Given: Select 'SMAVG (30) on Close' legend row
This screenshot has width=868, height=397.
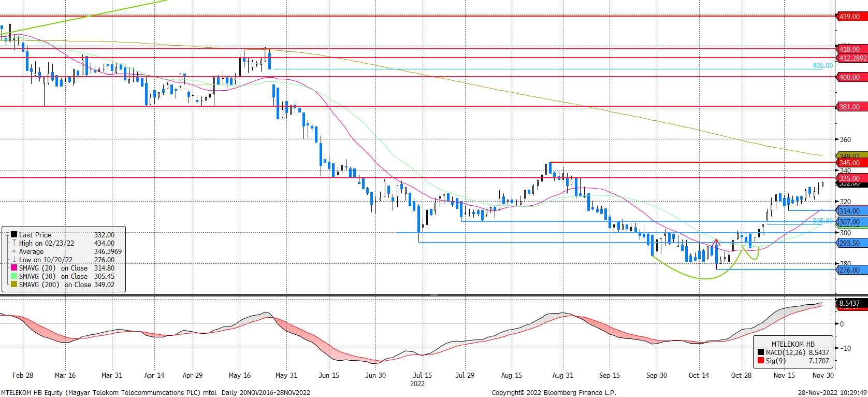Looking at the screenshot, I should (x=53, y=276).
